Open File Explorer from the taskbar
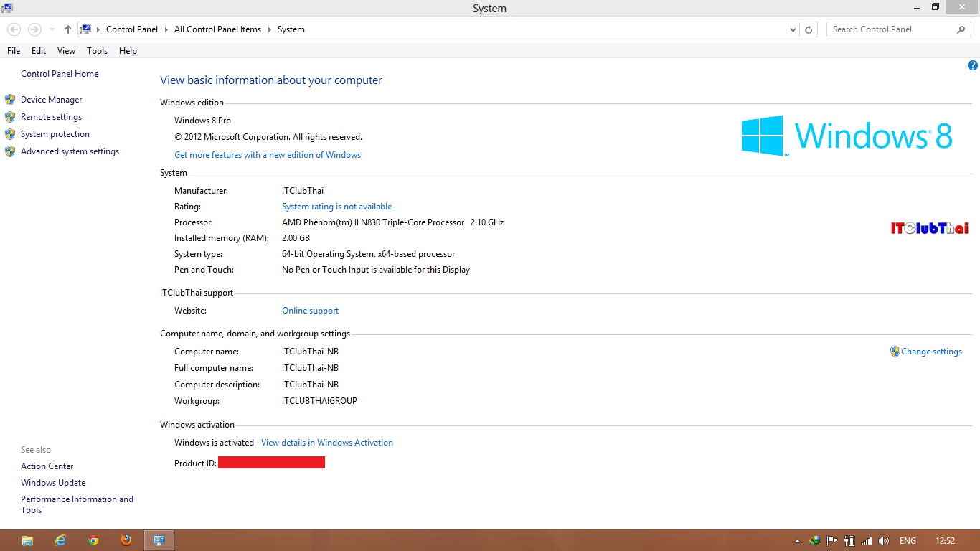This screenshot has width=980, height=551. click(x=27, y=540)
